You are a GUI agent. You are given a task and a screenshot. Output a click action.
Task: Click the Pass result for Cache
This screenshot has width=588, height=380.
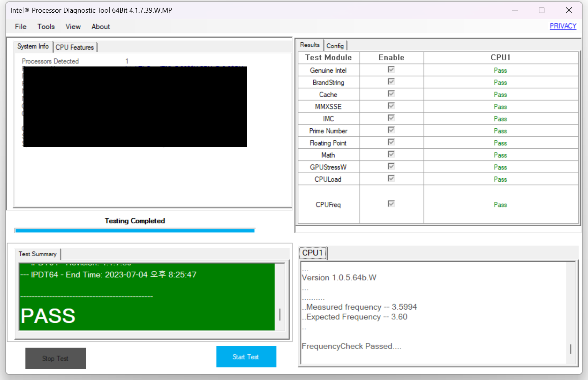[x=500, y=95]
